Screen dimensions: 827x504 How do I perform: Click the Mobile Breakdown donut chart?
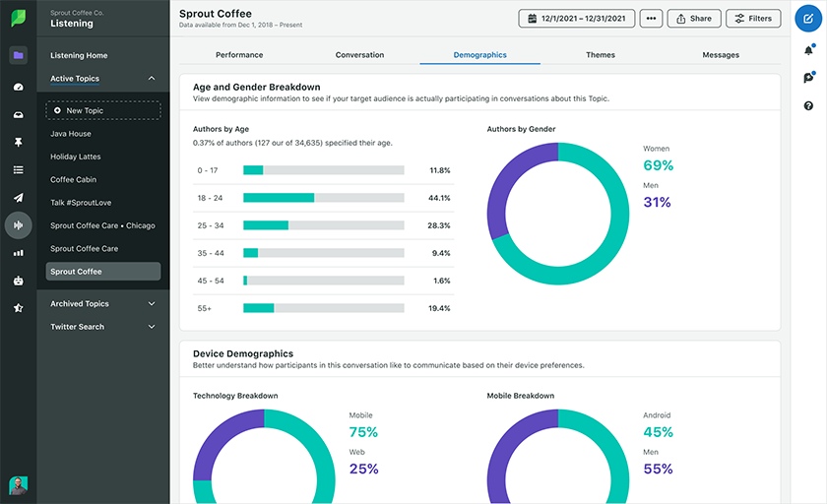point(558,457)
